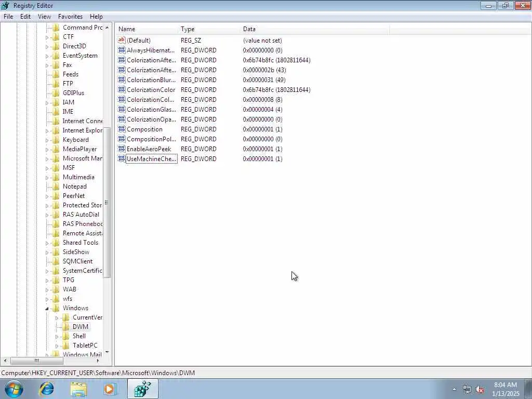
Task: Expand the Shell tree node
Action: pyautogui.click(x=57, y=336)
